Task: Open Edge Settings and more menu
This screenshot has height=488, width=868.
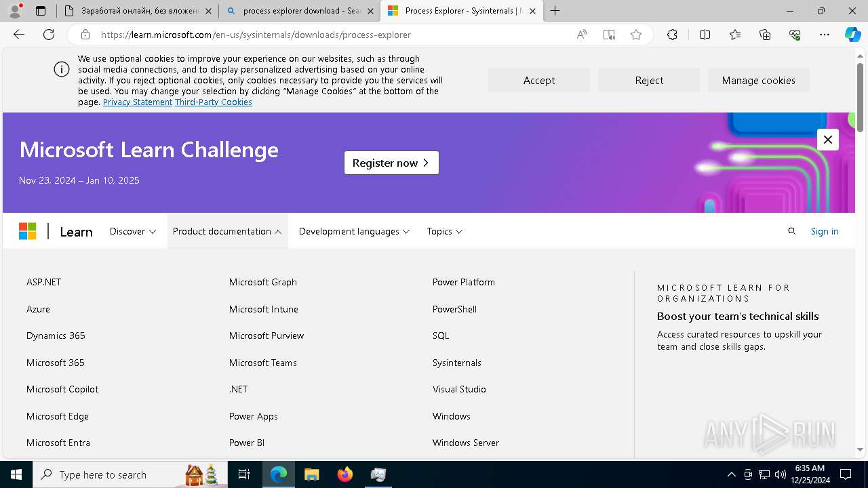Action: 825,35
